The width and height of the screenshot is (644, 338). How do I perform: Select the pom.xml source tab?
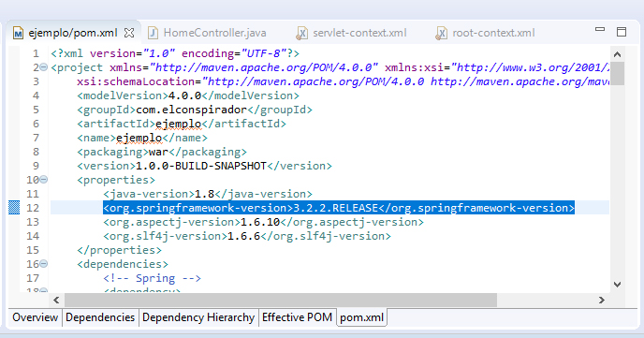(x=362, y=317)
